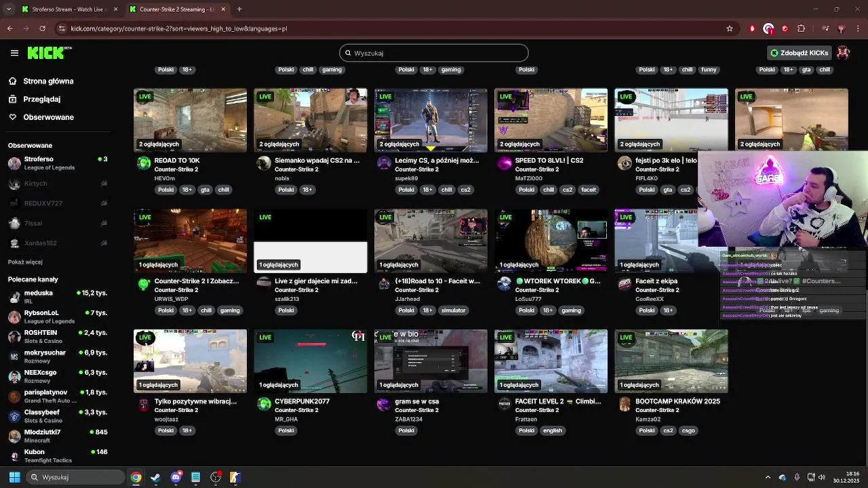Click the address bar URL

(179, 28)
